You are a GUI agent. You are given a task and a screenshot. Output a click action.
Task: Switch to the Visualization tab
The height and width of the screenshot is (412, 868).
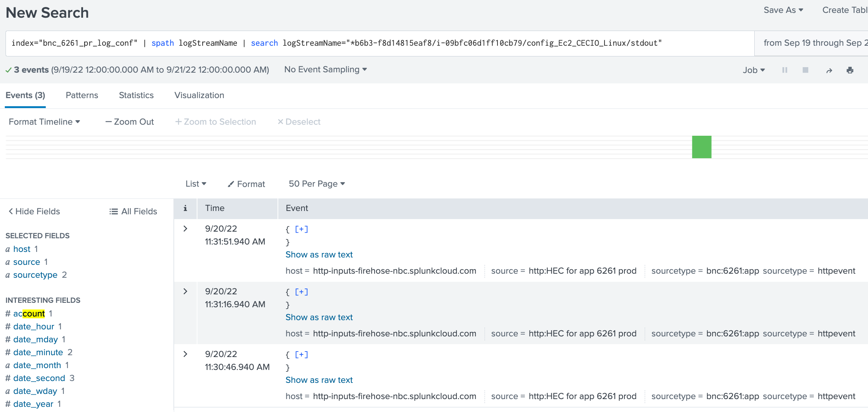[x=199, y=95]
